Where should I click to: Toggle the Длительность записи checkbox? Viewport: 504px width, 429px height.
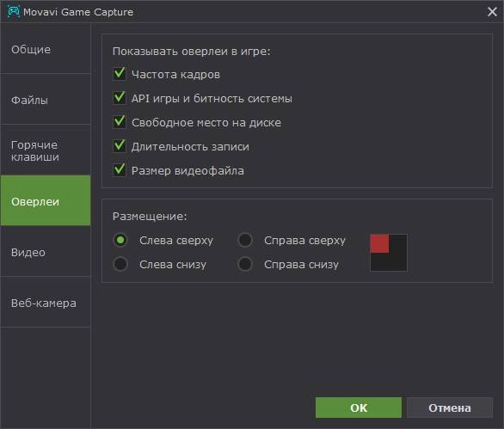coord(120,146)
